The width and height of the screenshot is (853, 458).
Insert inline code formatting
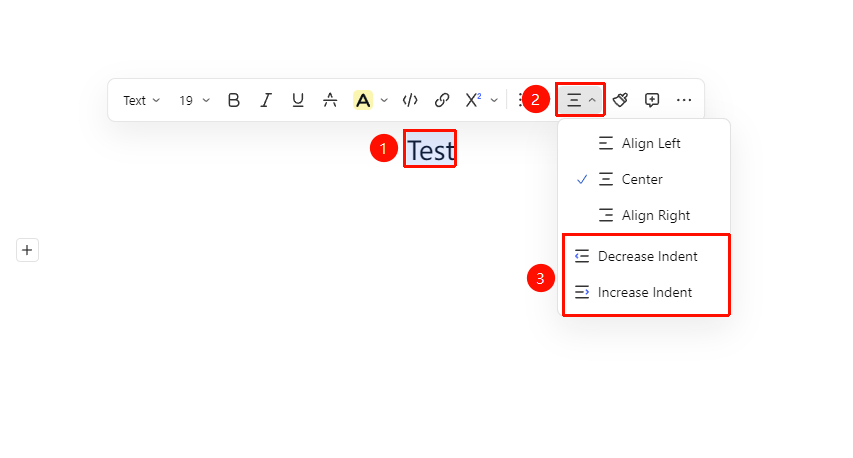click(410, 100)
